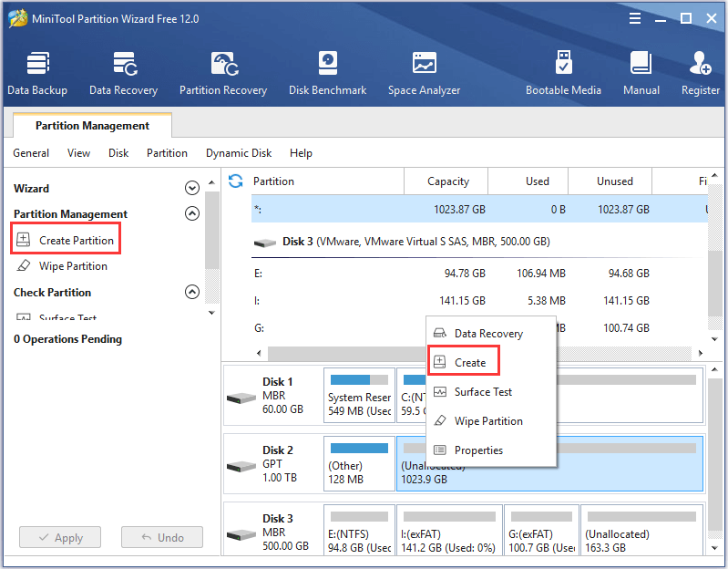Screen dimensions: 728x569
Task: Click the Capacity column header
Action: [446, 181]
